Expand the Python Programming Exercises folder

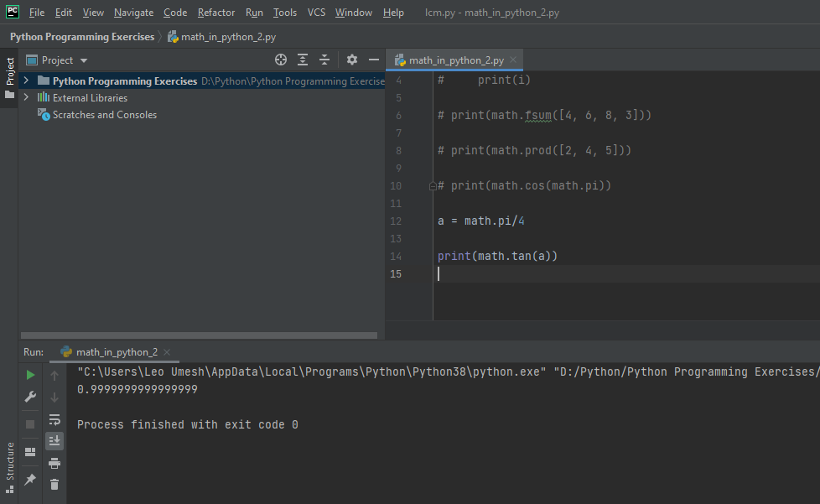pyautogui.click(x=26, y=81)
